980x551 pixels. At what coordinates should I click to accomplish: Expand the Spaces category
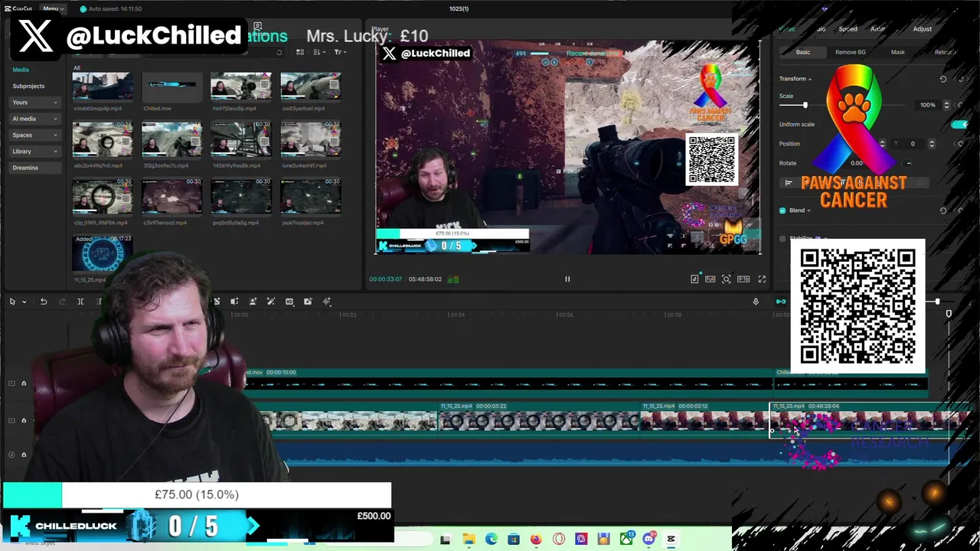35,135
